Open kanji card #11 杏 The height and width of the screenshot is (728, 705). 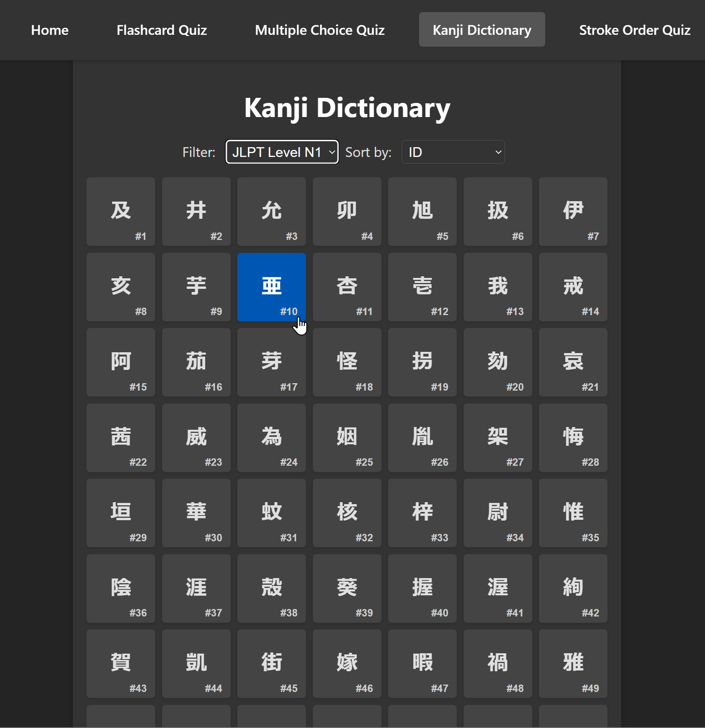point(347,287)
